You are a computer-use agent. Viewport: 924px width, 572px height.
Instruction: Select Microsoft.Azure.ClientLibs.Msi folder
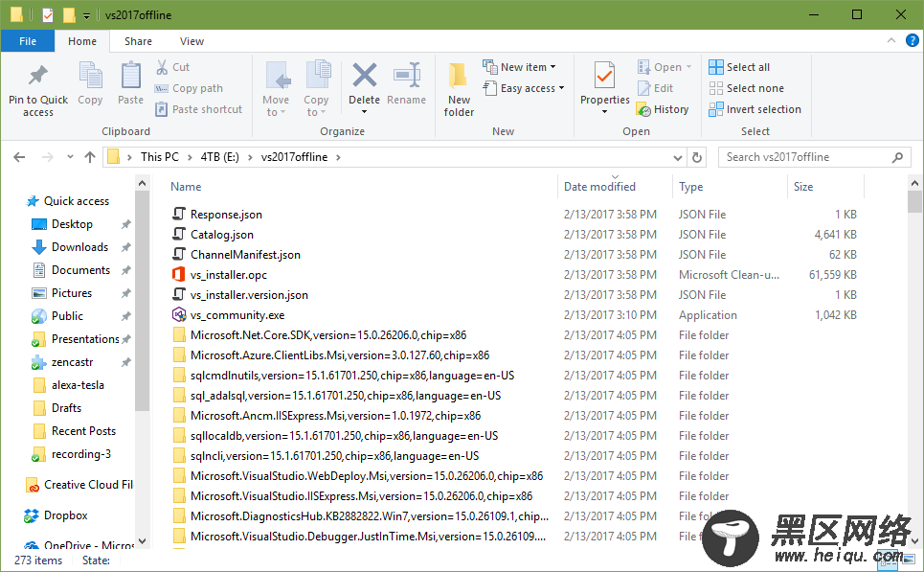(x=339, y=355)
